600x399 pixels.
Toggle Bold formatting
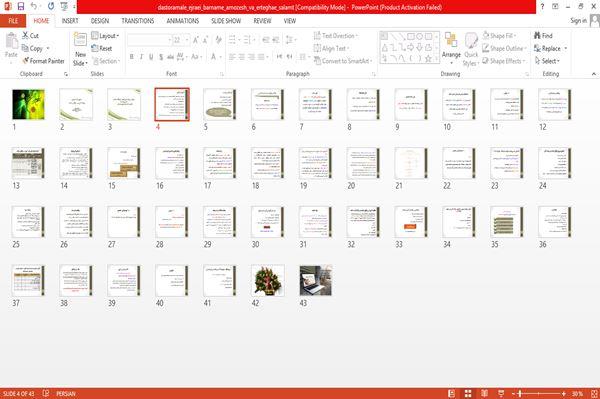[x=132, y=57]
